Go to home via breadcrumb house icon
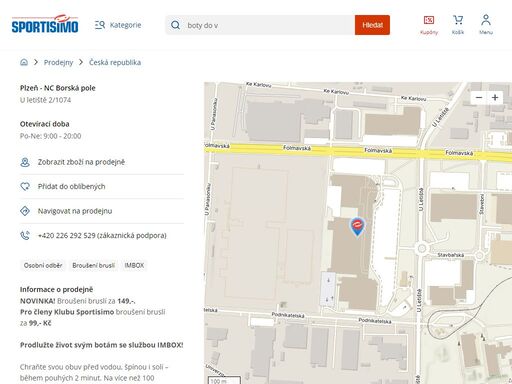 tap(24, 62)
